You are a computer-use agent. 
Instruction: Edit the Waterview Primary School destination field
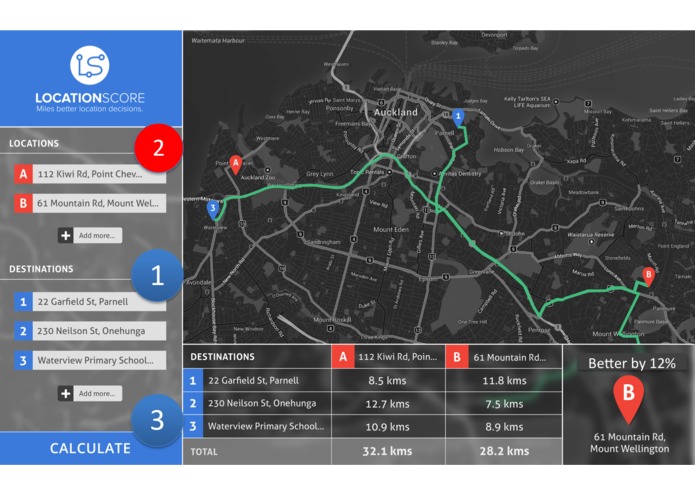pyautogui.click(x=99, y=361)
